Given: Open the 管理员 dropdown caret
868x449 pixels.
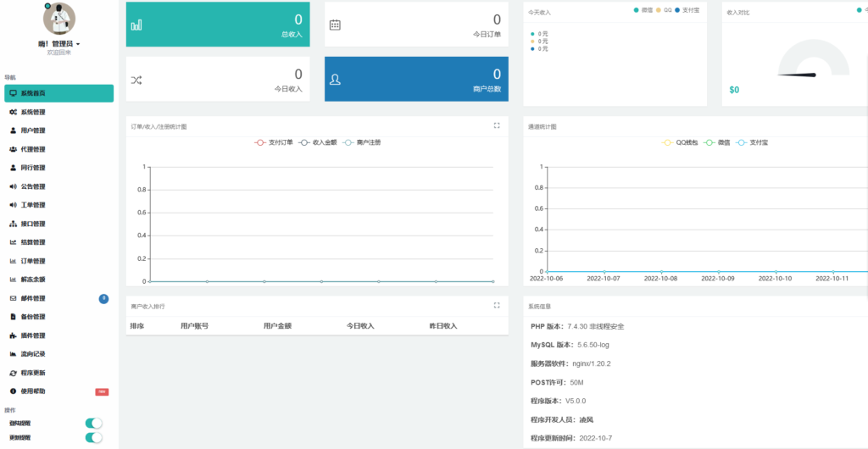Looking at the screenshot, I should [x=78, y=44].
